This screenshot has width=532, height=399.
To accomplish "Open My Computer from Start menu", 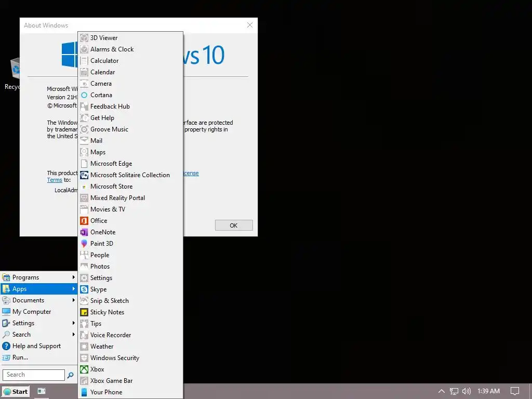I will pos(38,312).
